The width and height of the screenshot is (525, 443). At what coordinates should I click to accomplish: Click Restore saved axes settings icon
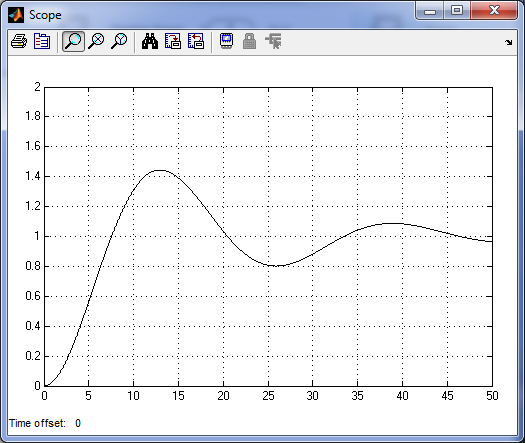[196, 42]
